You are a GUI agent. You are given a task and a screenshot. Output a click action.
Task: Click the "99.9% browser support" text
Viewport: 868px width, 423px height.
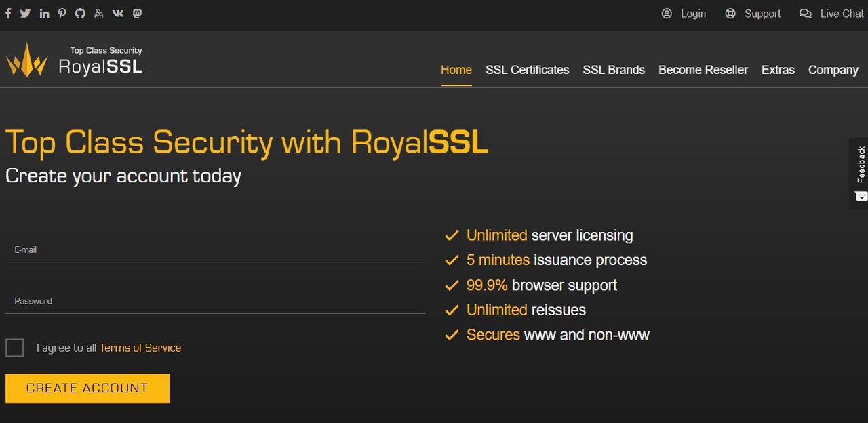click(x=542, y=285)
